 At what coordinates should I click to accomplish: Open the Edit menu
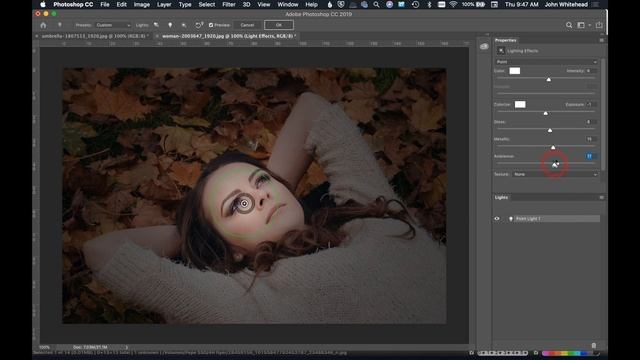click(x=121, y=4)
